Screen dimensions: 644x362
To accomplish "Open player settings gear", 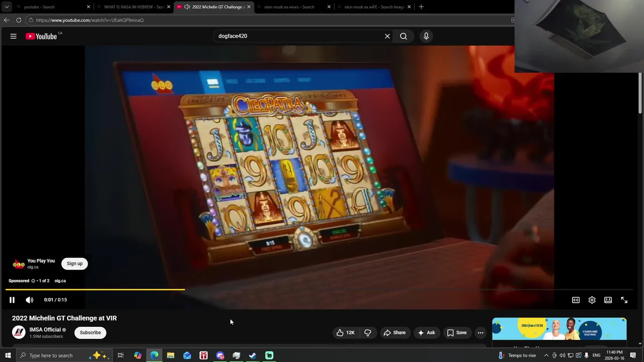I will [x=592, y=300].
